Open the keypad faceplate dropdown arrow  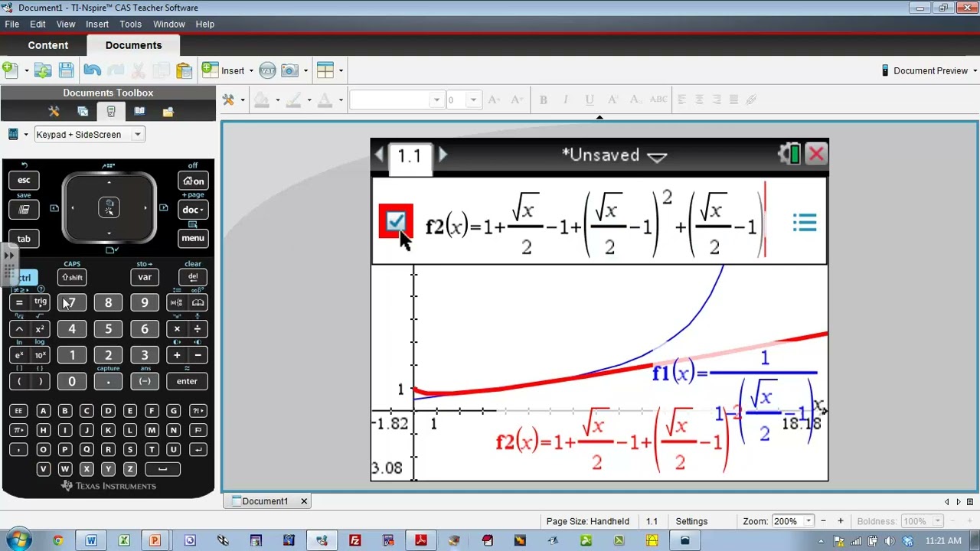coord(26,135)
